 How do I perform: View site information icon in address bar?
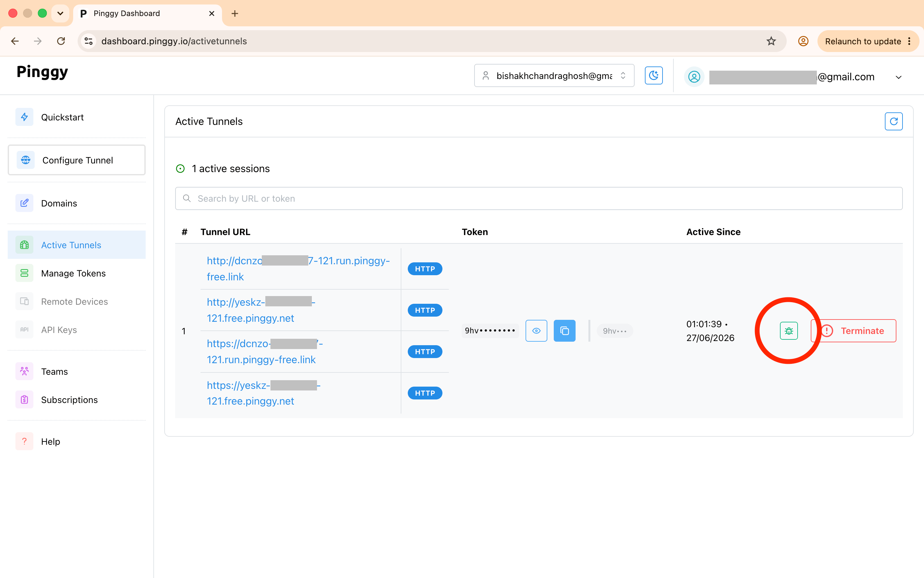89,41
